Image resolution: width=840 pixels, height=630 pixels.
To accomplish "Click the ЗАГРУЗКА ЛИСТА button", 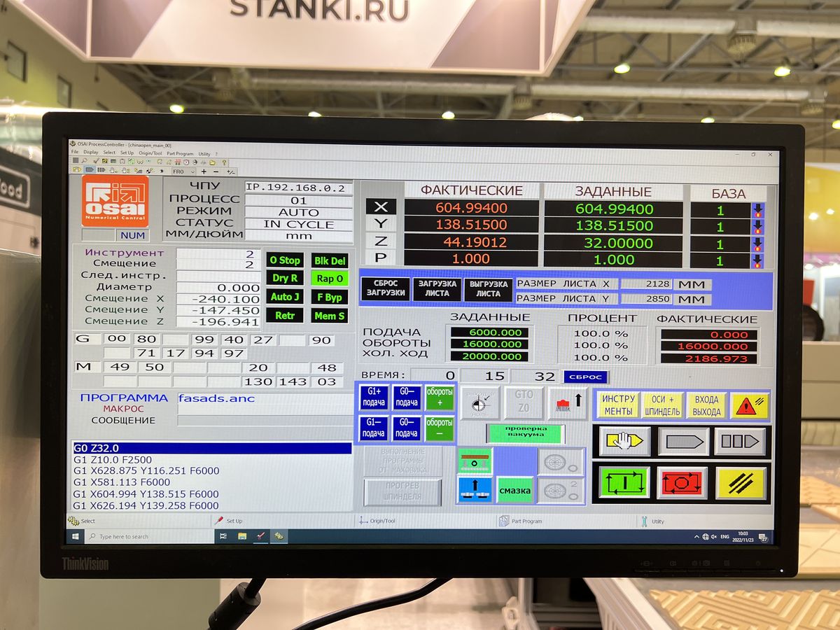I will point(437,289).
